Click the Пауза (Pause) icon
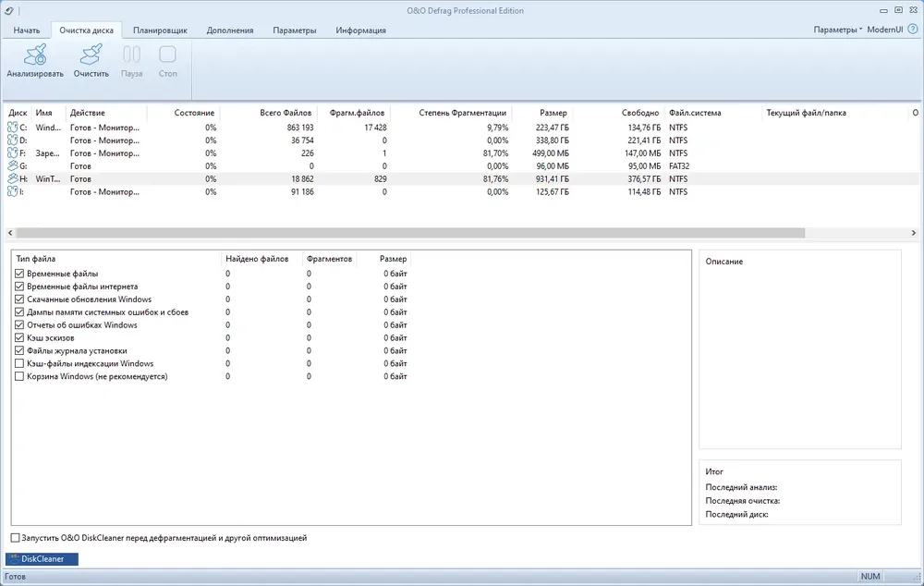Viewport: 924px width, 586px height. tap(131, 55)
